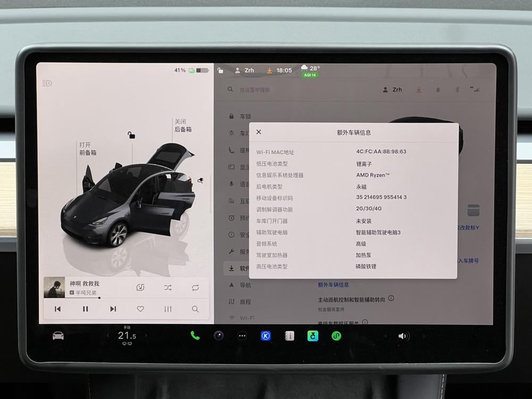Viewport: 532px width, 399px height.
Task: Tap download icon beside 18:05
Action: coord(269,70)
